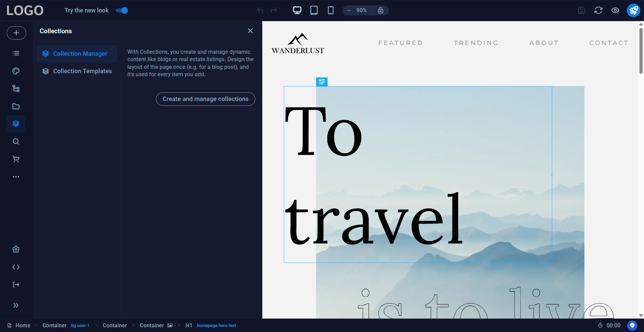
Task: Open the content list icon in sidebar
Action: 16,53
